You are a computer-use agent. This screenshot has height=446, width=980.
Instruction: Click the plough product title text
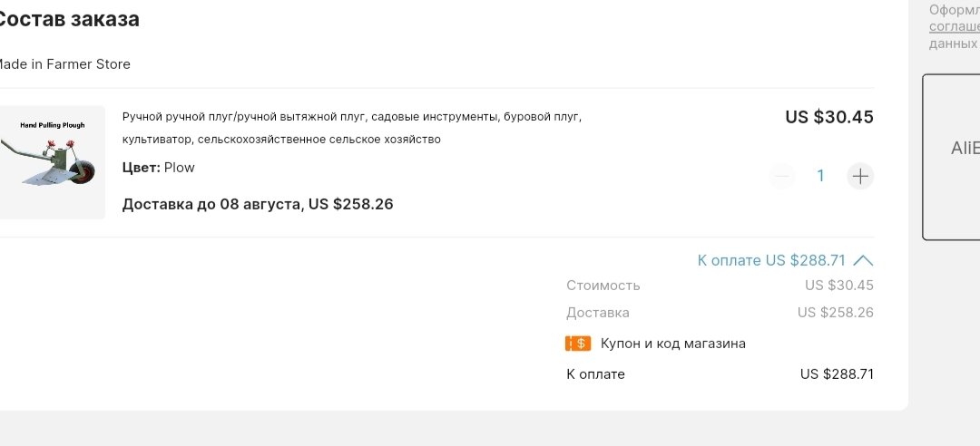[x=352, y=128]
